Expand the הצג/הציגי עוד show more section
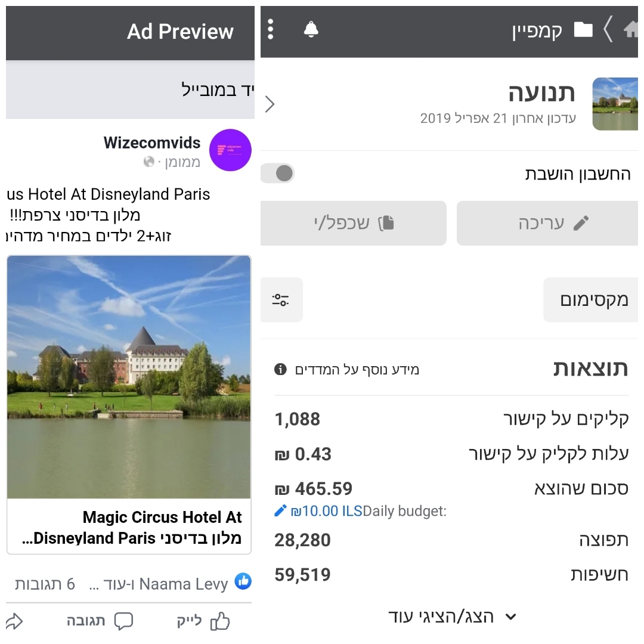 point(452,617)
